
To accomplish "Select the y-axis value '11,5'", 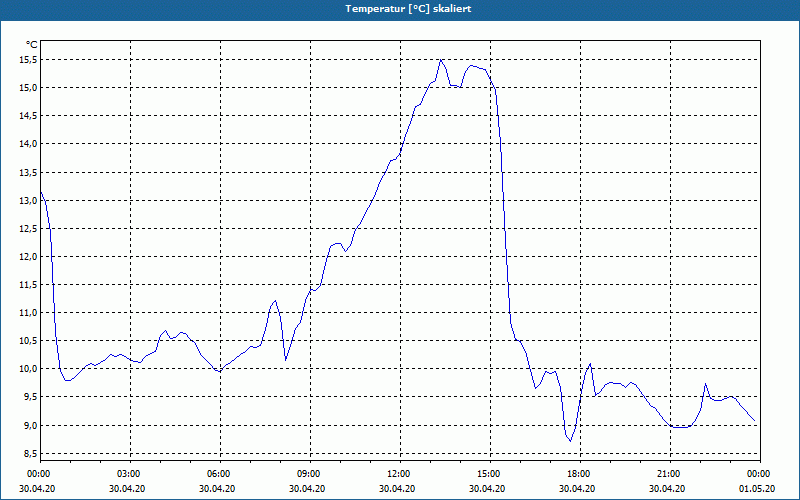I will click(29, 285).
